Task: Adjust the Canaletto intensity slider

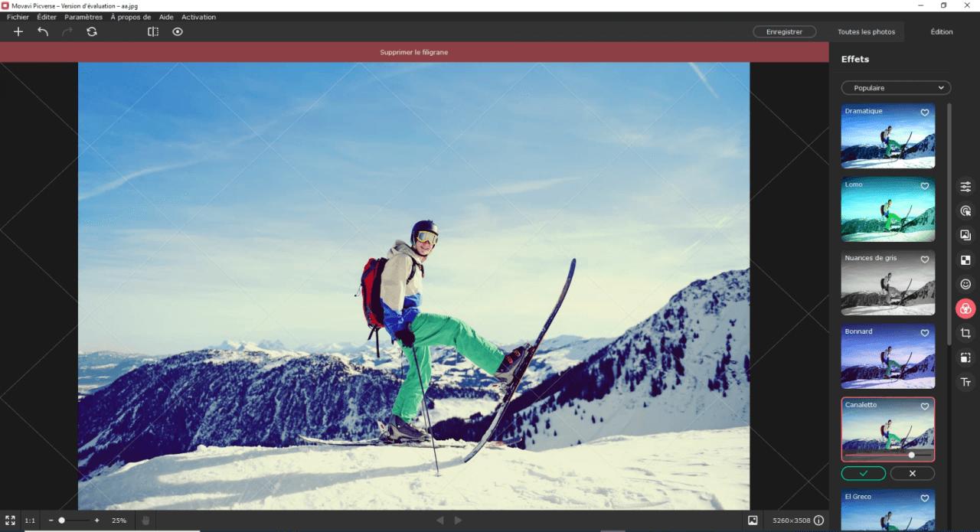Action: tap(911, 455)
